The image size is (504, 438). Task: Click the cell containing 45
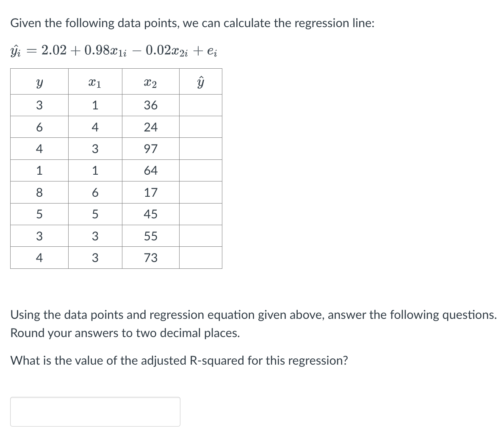point(151,214)
